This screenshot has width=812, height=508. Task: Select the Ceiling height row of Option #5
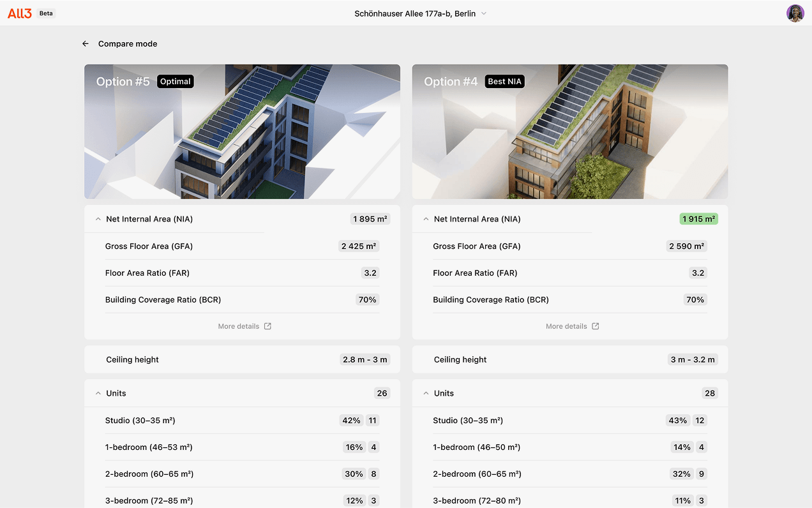click(x=243, y=359)
